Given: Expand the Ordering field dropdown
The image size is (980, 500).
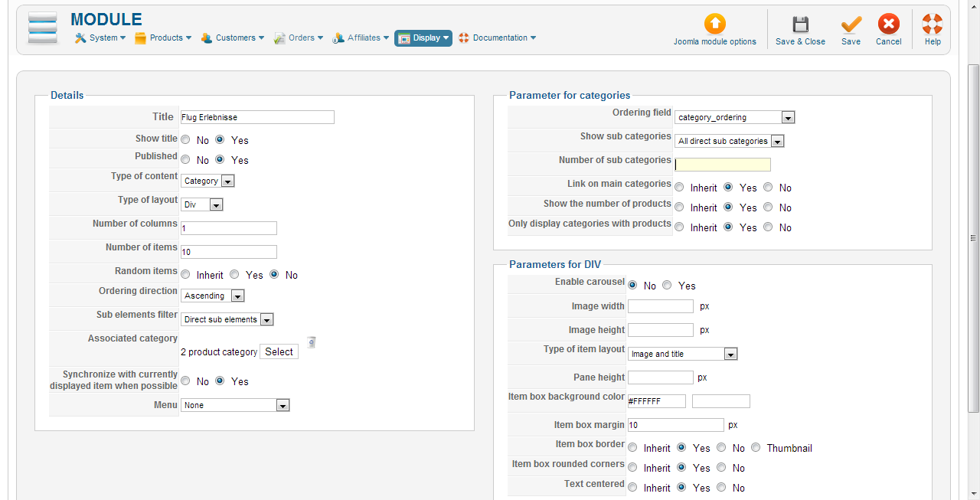Looking at the screenshot, I should click(734, 118).
